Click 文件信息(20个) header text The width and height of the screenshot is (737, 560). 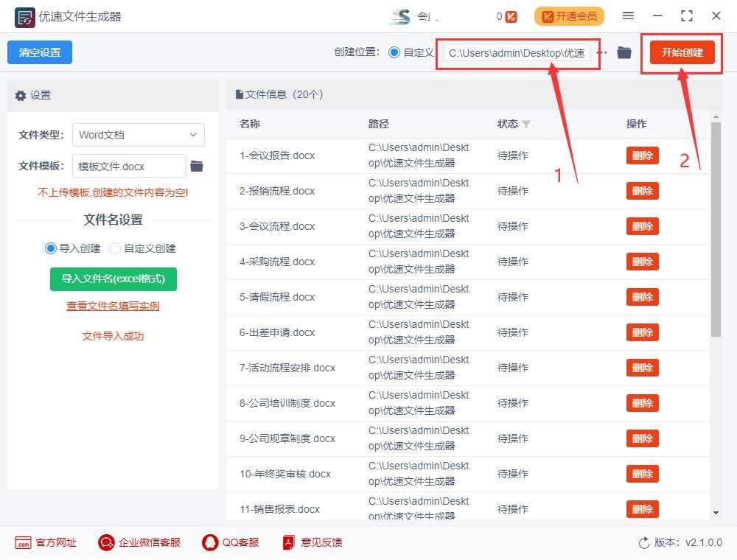284,94
